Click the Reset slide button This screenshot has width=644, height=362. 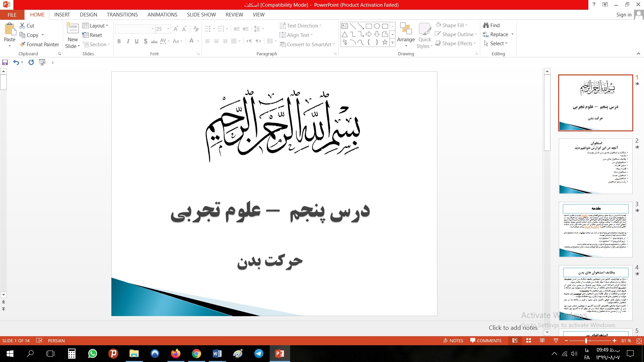click(x=92, y=35)
